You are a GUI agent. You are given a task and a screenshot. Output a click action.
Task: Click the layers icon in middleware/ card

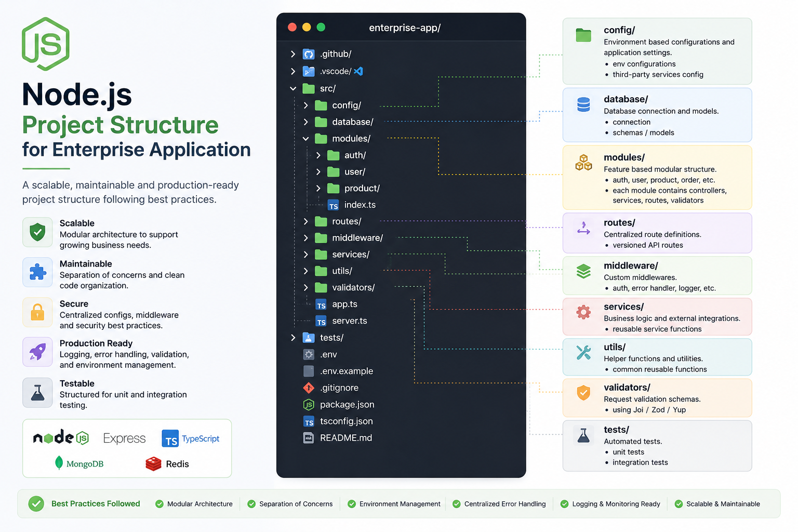coord(583,271)
